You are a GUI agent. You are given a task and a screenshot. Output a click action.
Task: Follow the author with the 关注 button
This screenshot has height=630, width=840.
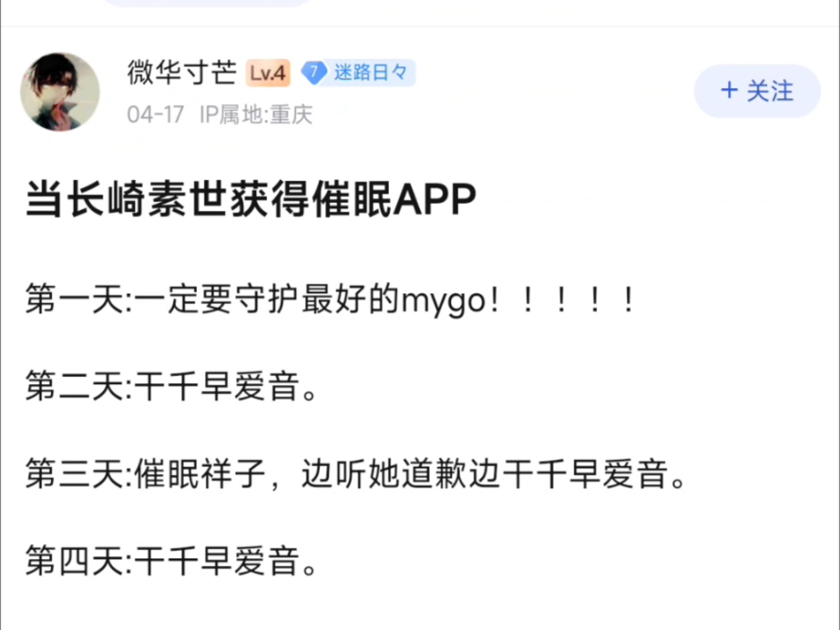757,91
